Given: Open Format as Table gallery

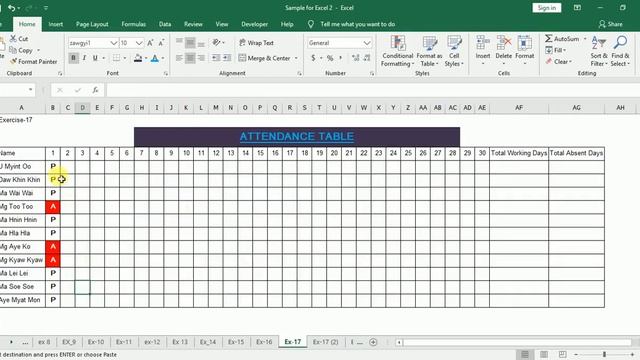Looking at the screenshot, I should [x=429, y=51].
